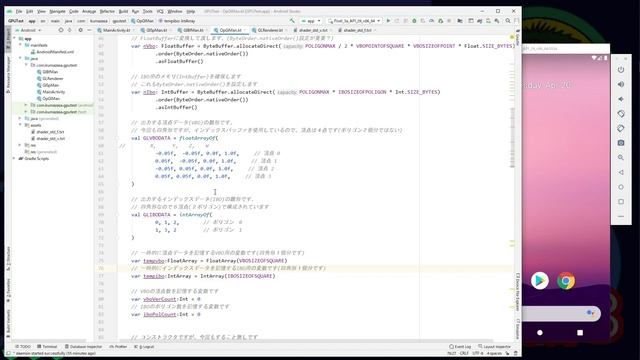640x360 pixels.
Task: Collapse the app module tree node
Action: pyautogui.click(x=15, y=39)
